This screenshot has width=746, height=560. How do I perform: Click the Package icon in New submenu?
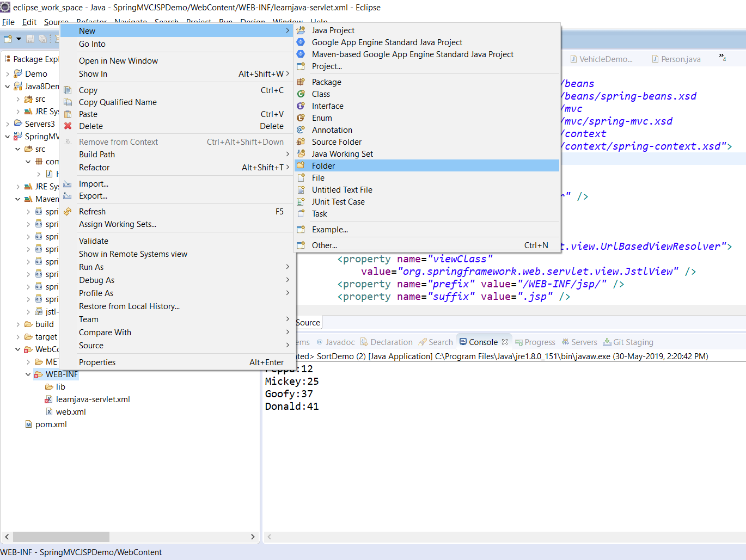[x=301, y=82]
